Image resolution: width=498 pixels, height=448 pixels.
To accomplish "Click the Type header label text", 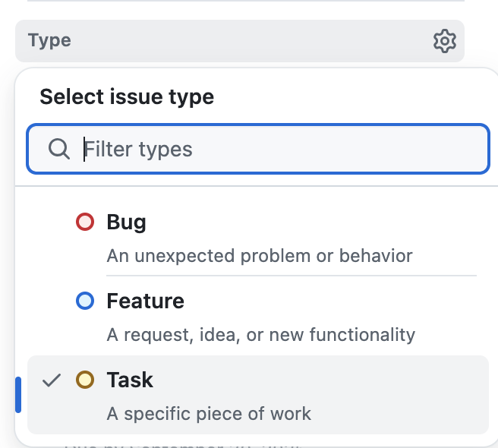I will coord(49,40).
